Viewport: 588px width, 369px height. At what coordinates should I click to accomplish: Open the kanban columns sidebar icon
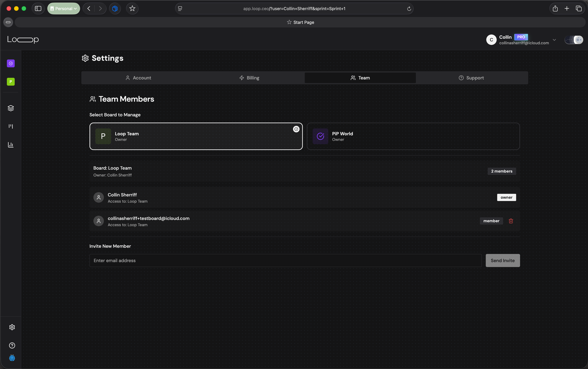11,126
